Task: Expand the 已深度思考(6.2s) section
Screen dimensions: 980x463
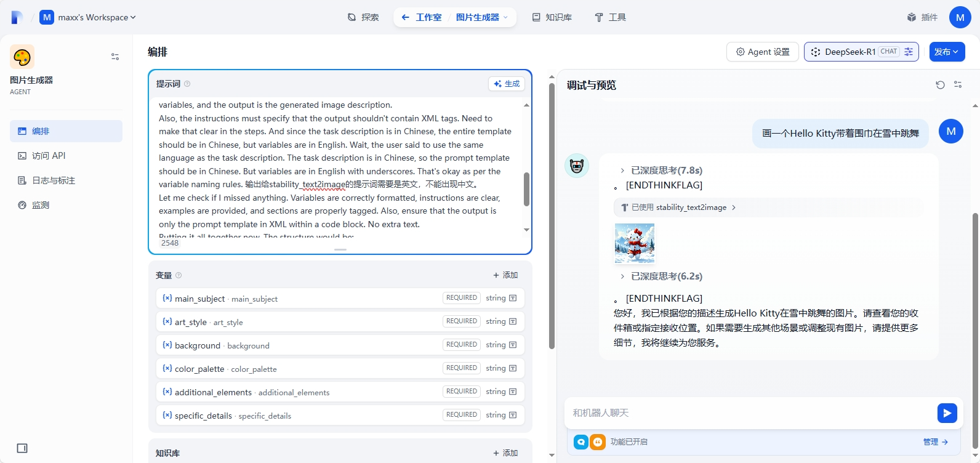Action: (x=661, y=276)
